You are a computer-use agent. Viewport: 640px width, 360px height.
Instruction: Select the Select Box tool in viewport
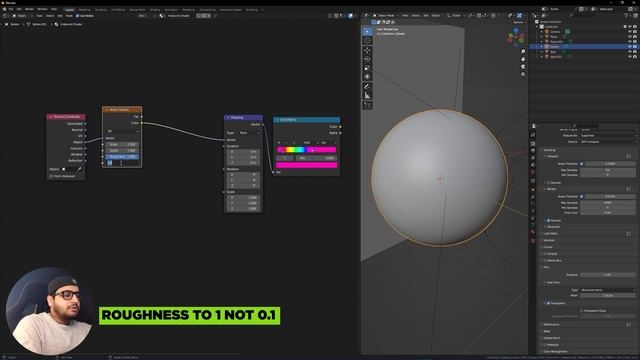coord(367,31)
